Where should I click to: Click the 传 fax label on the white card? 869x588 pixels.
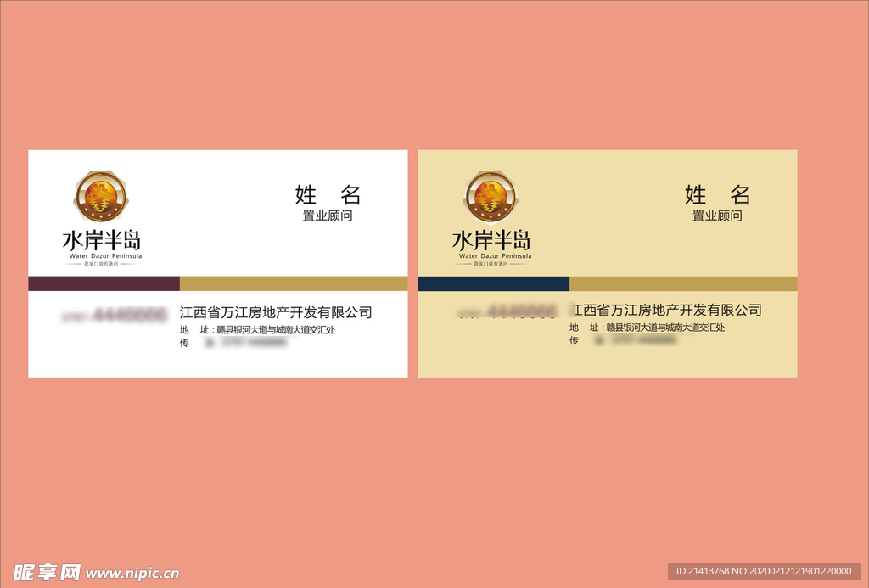184,343
